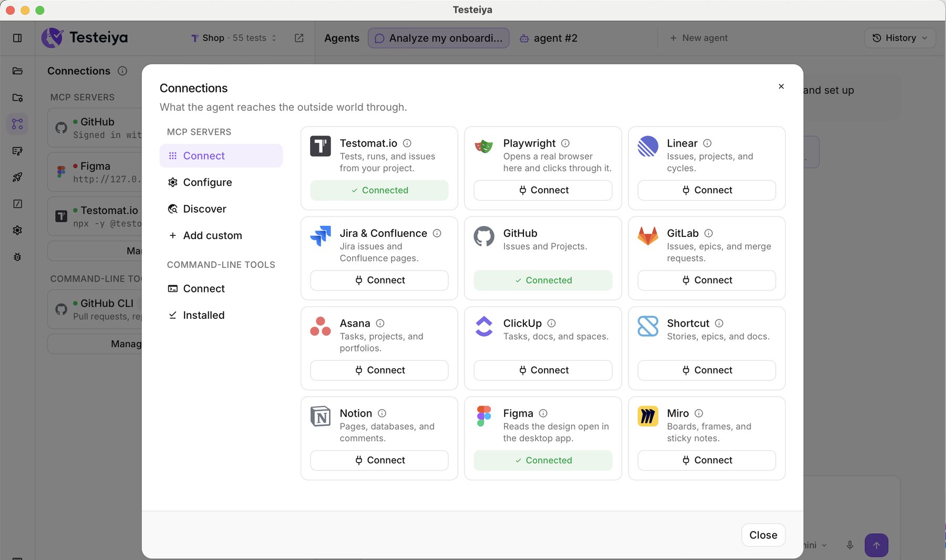
Task: Click the microphone icon in chat input
Action: pos(850,545)
